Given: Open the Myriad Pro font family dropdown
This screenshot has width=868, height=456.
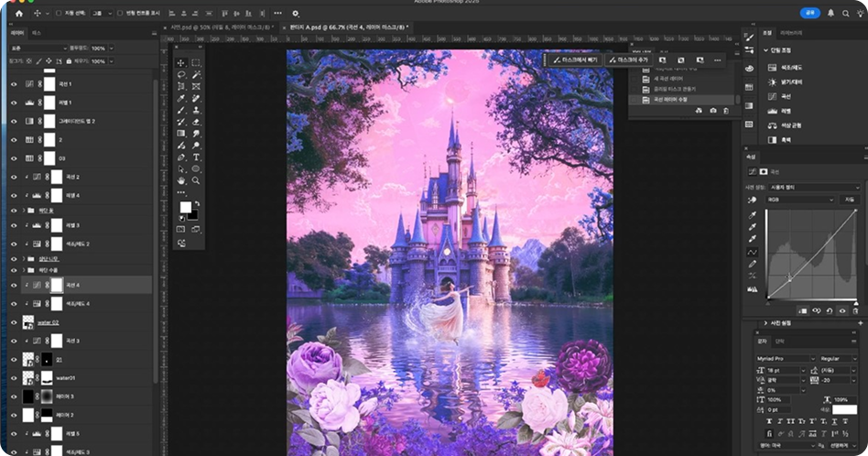Looking at the screenshot, I should point(784,358).
